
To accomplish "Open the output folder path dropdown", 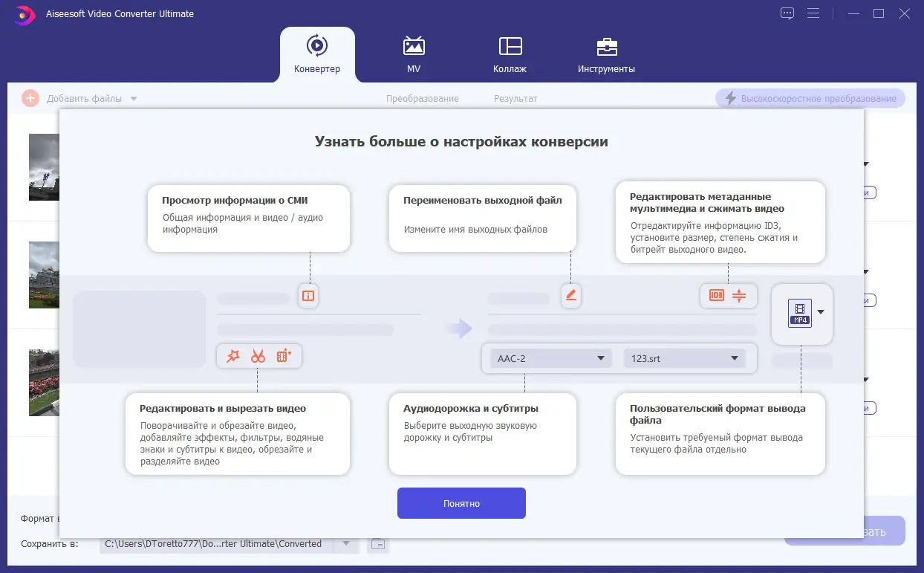I will click(346, 543).
